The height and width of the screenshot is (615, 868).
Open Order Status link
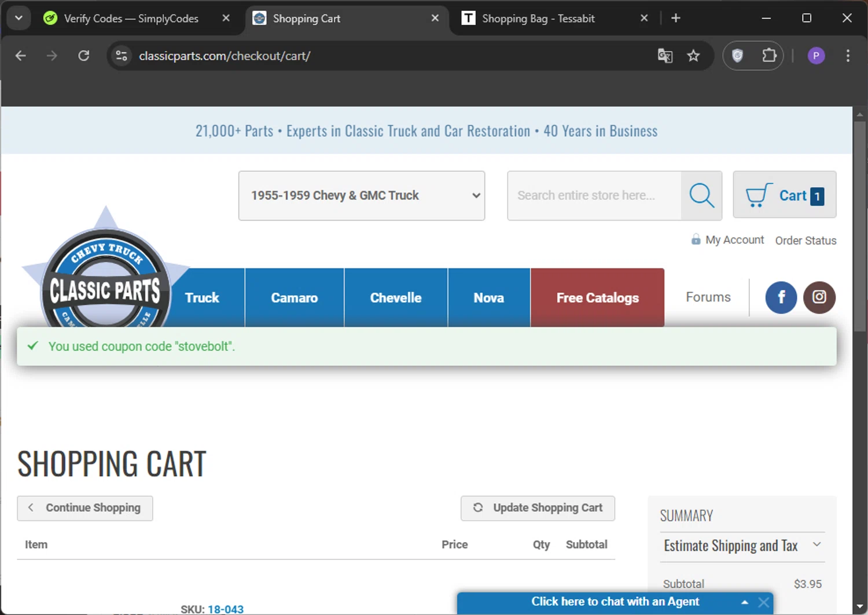click(806, 240)
